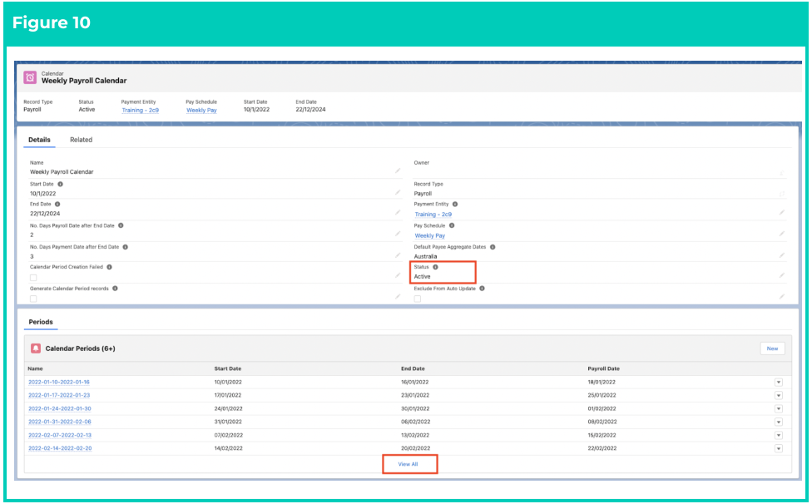Edit Calendar Period Creation Failed pencil icon
This screenshot has width=812, height=504.
tap(398, 275)
